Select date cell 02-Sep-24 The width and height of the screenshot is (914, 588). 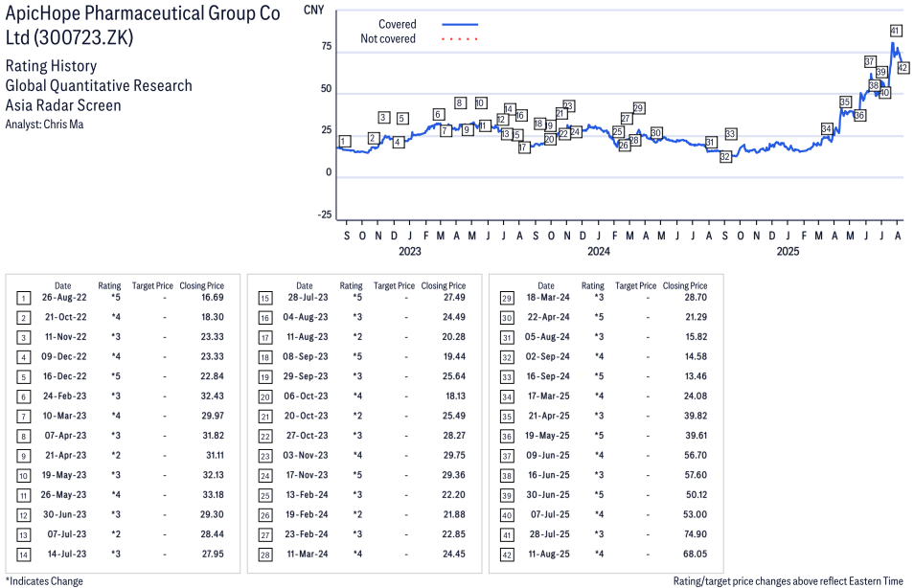548,356
